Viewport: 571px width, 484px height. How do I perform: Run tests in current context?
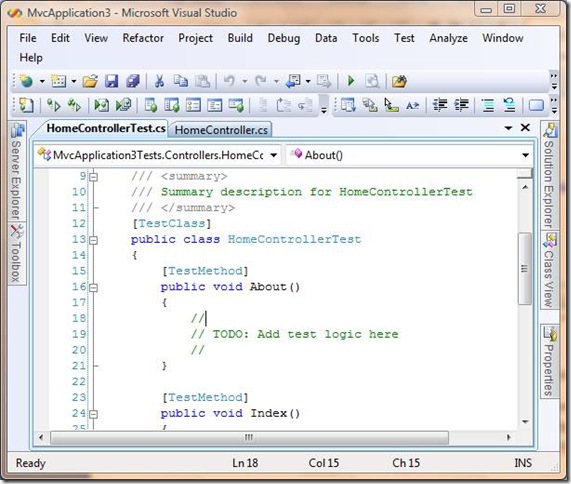pos(54,106)
